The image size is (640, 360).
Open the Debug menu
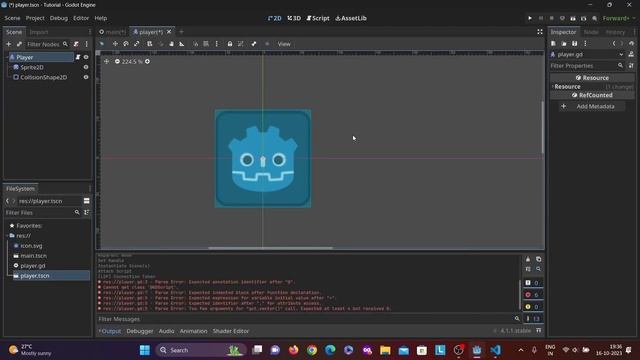click(x=59, y=18)
